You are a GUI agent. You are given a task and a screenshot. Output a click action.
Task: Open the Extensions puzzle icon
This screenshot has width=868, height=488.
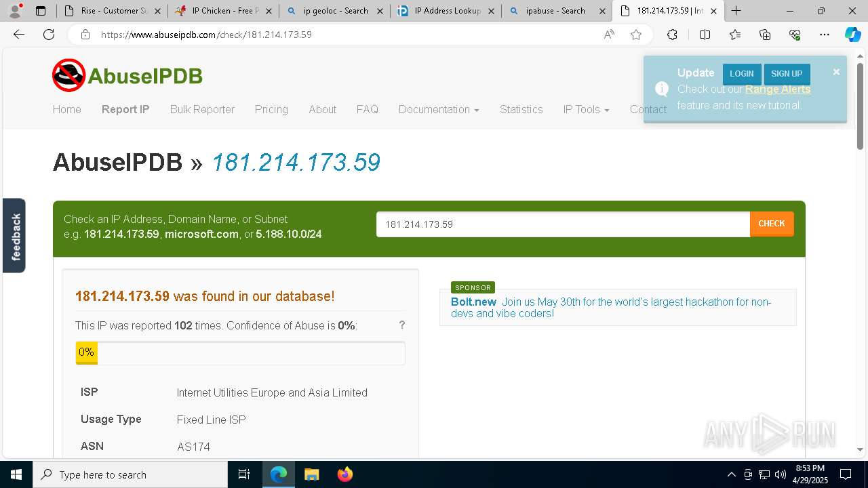(672, 35)
